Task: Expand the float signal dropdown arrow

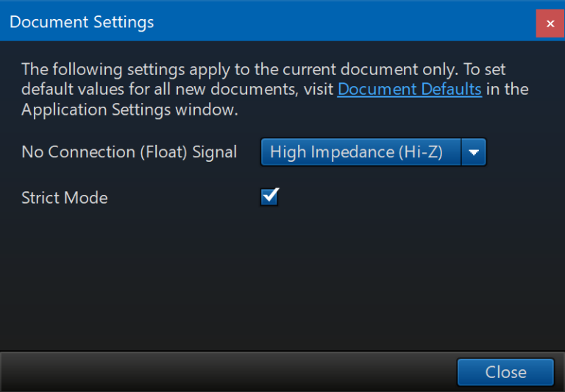Action: [474, 152]
